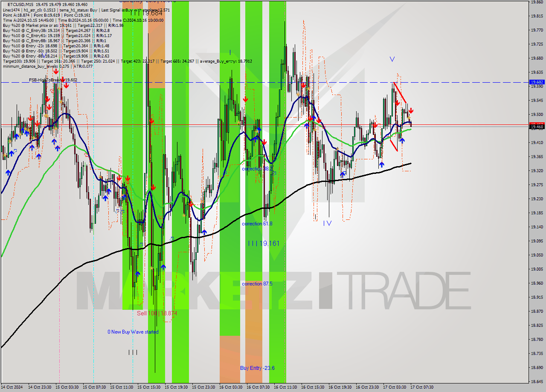Click the 18.735 price axis value

click(x=537, y=353)
